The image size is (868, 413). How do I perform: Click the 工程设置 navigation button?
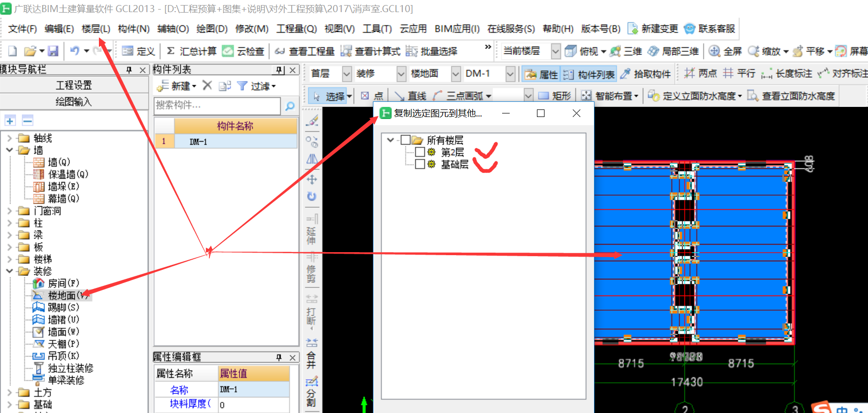point(74,85)
